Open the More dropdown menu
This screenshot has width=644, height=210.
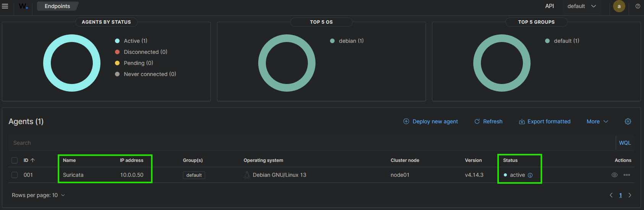click(x=597, y=121)
